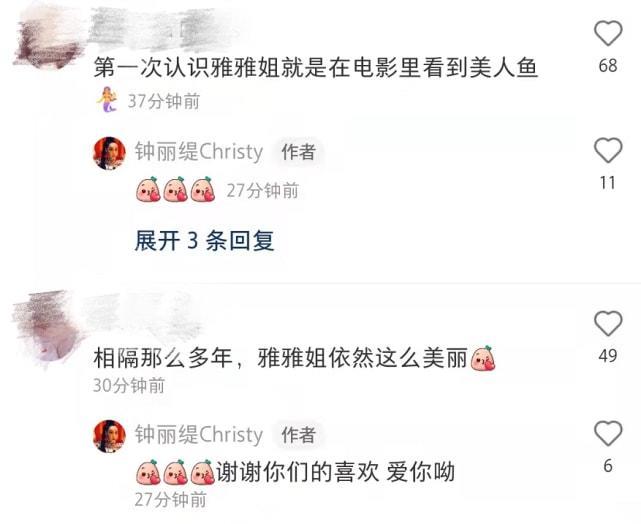This screenshot has height=524, width=641.
Task: Click the first 钟丽缇Christy username
Action: click(x=199, y=152)
